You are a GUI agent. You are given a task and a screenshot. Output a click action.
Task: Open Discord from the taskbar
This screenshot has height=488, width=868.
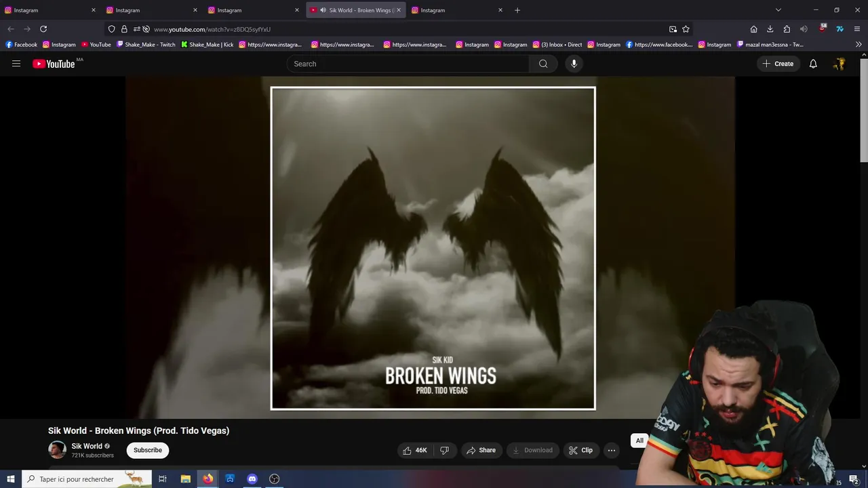[252, 479]
